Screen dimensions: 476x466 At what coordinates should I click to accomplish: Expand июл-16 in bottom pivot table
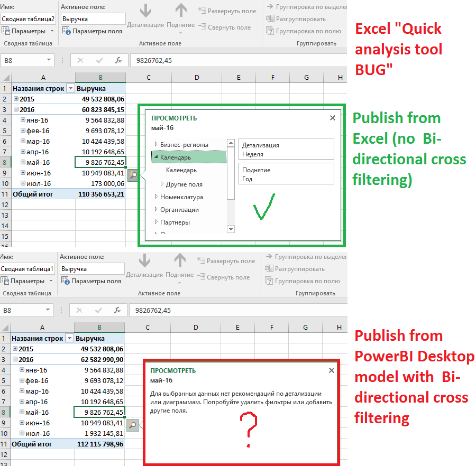click(x=22, y=433)
